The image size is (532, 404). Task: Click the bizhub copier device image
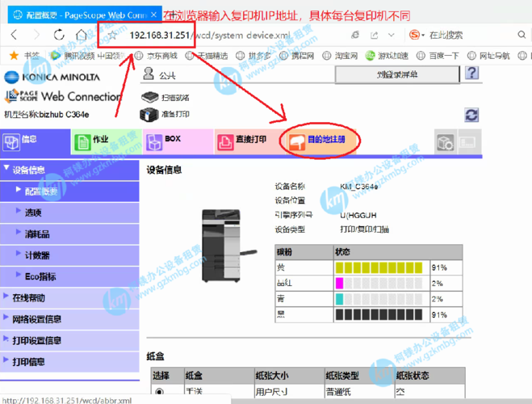pyautogui.click(x=228, y=246)
